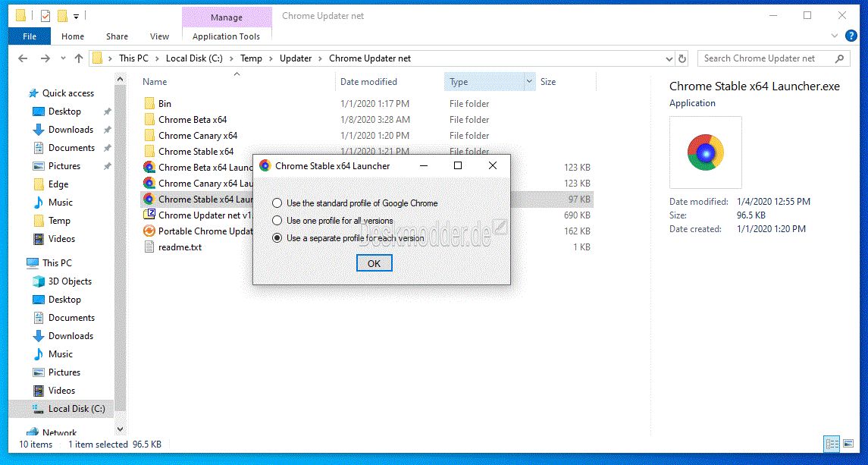The image size is (868, 465).
Task: Open the File menu
Action: (x=30, y=36)
